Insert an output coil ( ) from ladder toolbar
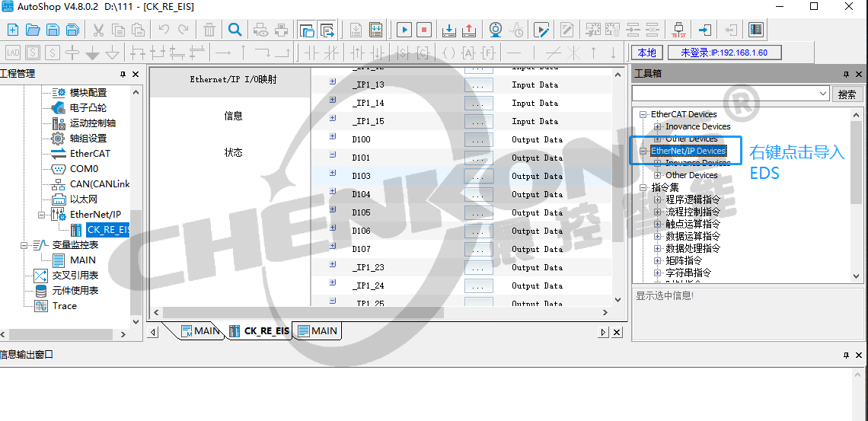 [449, 53]
